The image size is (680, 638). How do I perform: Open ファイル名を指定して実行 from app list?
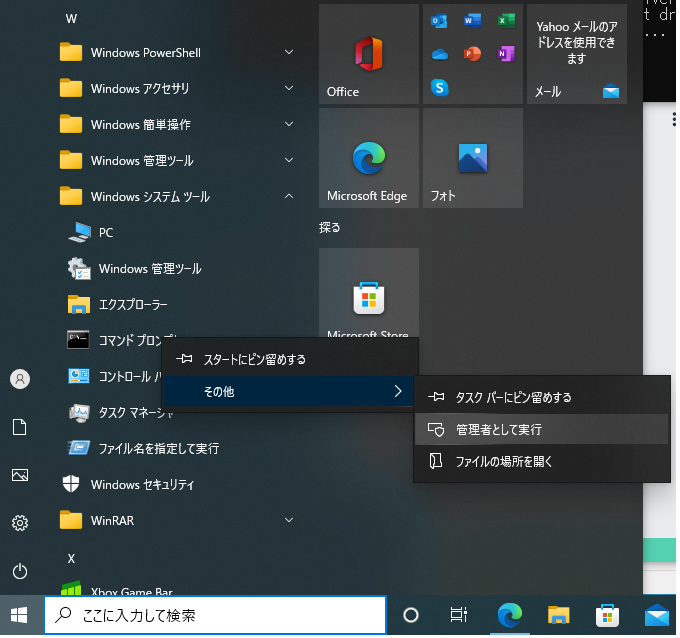coord(158,448)
